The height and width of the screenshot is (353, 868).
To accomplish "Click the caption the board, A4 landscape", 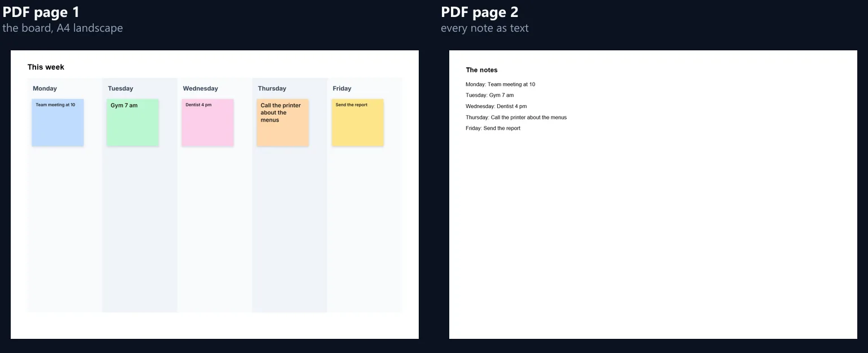I will (62, 28).
